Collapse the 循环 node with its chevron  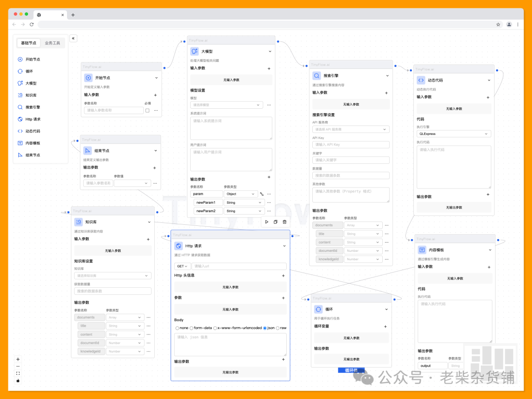coord(387,309)
